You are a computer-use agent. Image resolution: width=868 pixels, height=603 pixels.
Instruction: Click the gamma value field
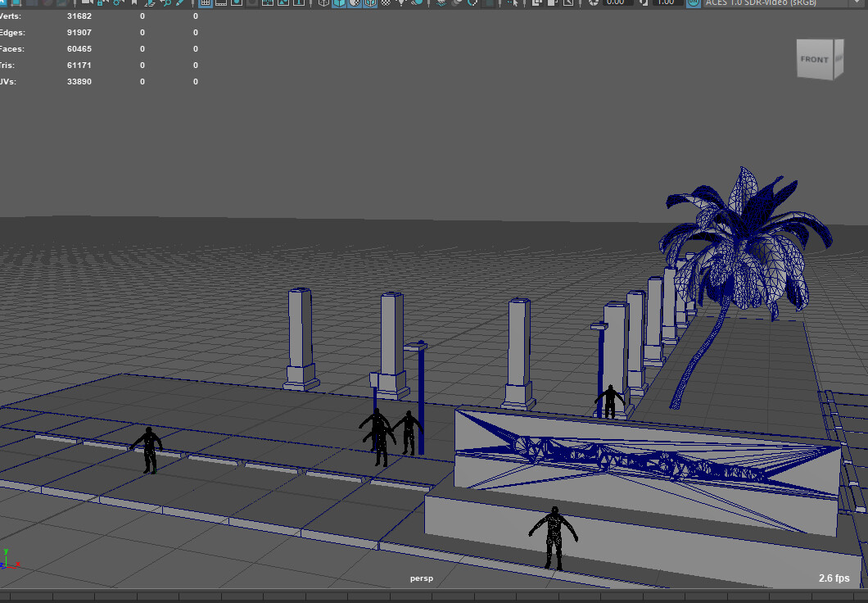668,2
